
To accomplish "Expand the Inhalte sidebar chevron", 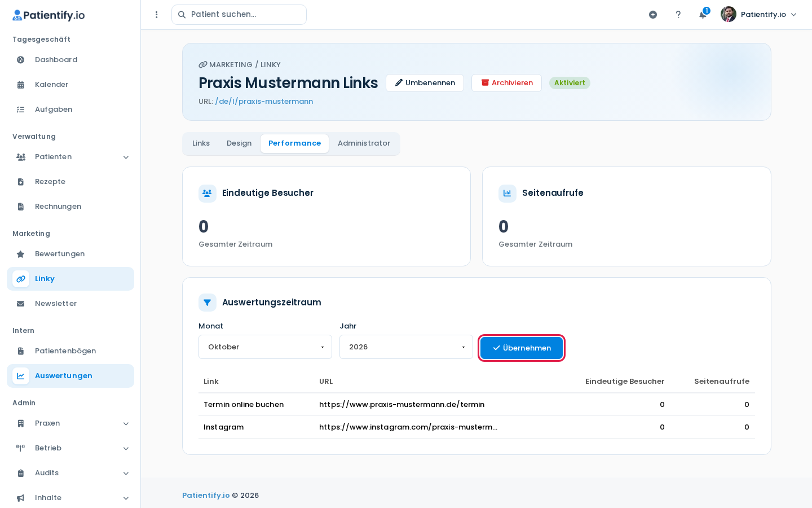I will (x=126, y=498).
